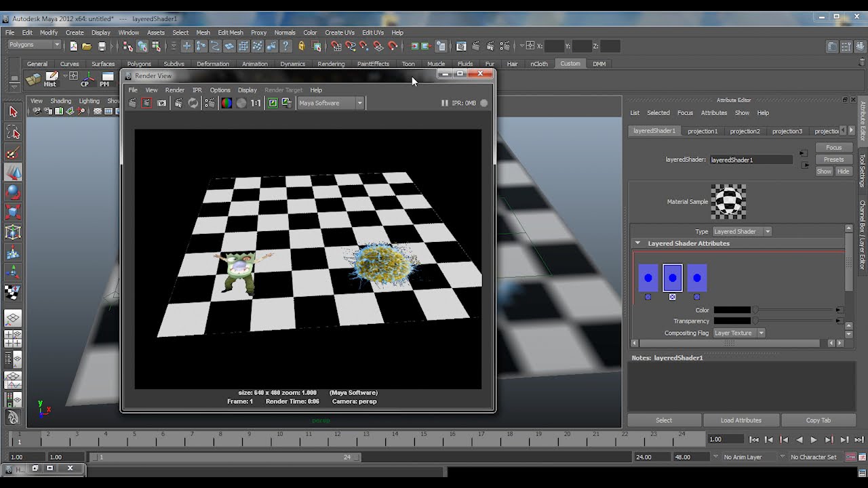This screenshot has height=488, width=868.
Task: Take a snapshot in Render View
Action: 162,103
